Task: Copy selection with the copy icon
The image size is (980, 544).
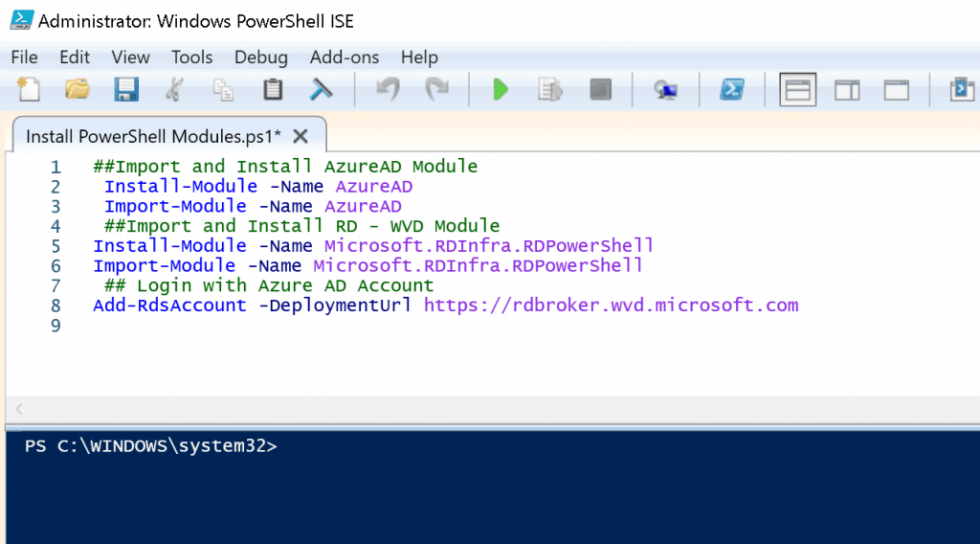Action: (223, 90)
